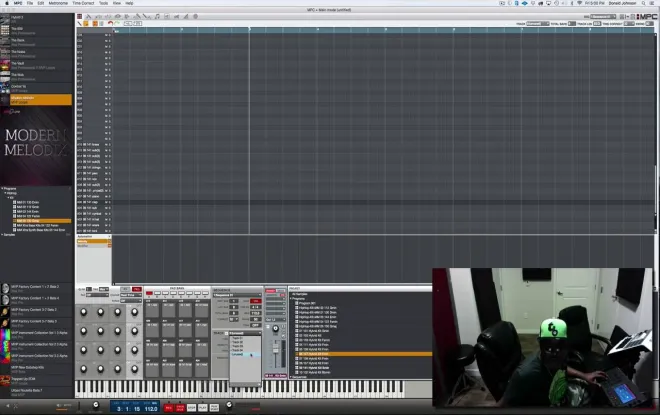Click the REC button in transport bar
The height and width of the screenshot is (415, 660).
[168, 407]
